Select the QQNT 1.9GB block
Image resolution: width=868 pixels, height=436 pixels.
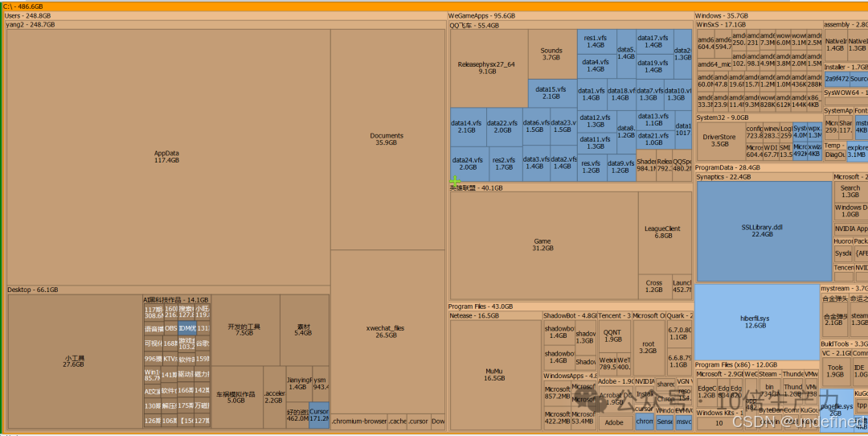[613, 335]
